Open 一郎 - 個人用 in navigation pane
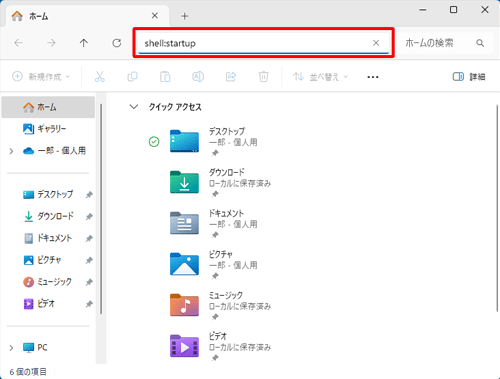500x379 pixels. click(54, 151)
